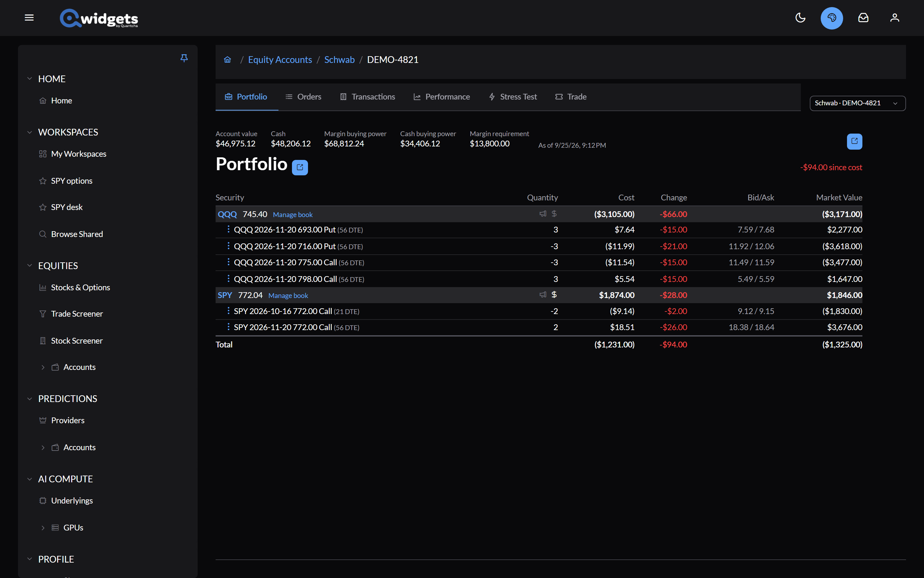This screenshot has width=924, height=578.
Task: Open the theme palette icon
Action: [x=832, y=18]
